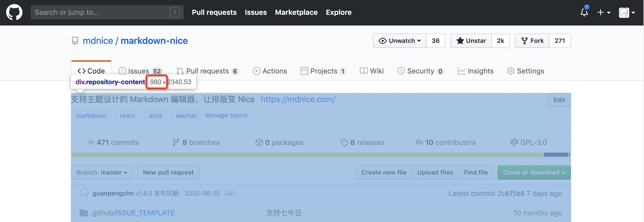Click the language breakdown color bar
The width and height of the screenshot is (644, 222).
[321, 155]
